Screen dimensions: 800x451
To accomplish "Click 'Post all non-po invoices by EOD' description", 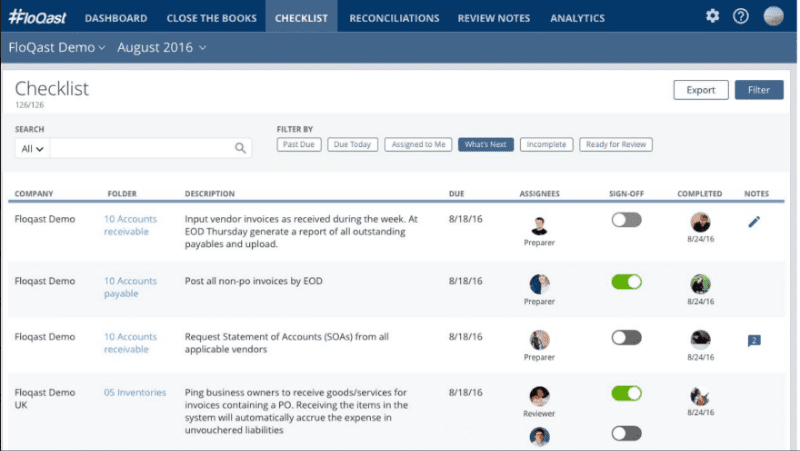I will tap(253, 281).
